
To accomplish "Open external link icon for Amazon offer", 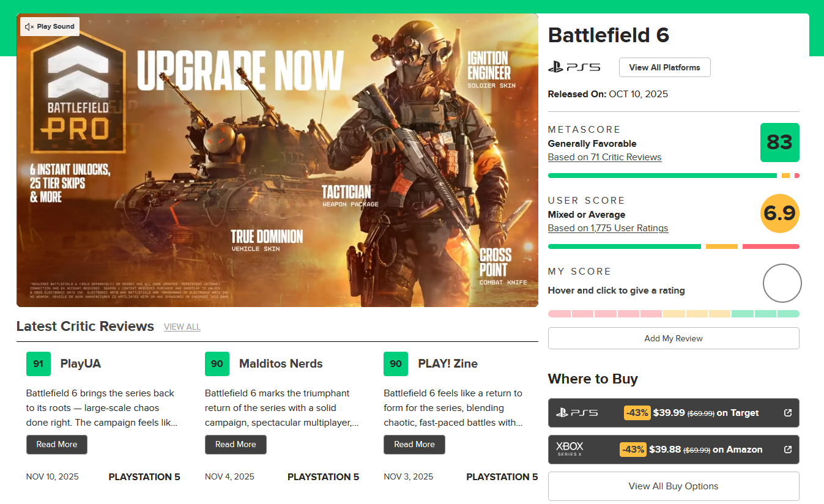I will click(x=788, y=450).
